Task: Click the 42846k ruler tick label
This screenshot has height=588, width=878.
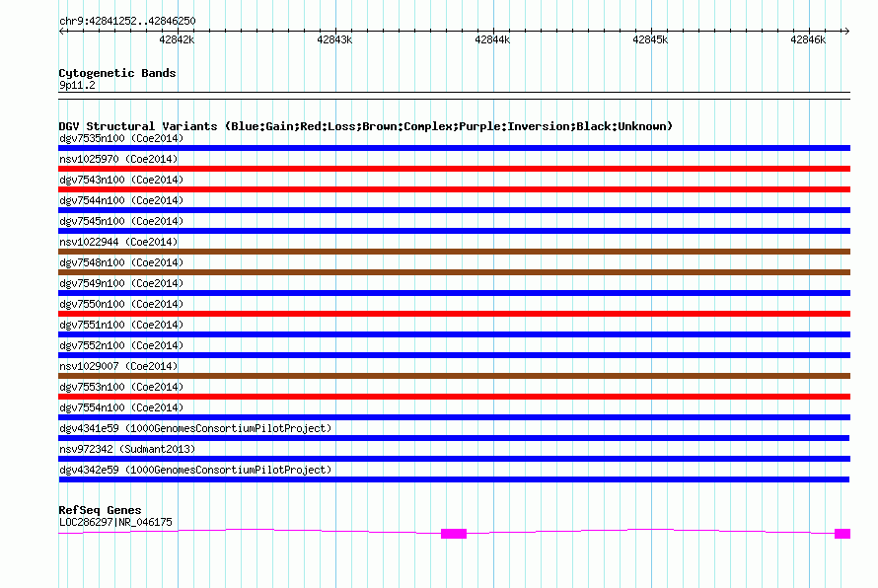Action: point(809,39)
